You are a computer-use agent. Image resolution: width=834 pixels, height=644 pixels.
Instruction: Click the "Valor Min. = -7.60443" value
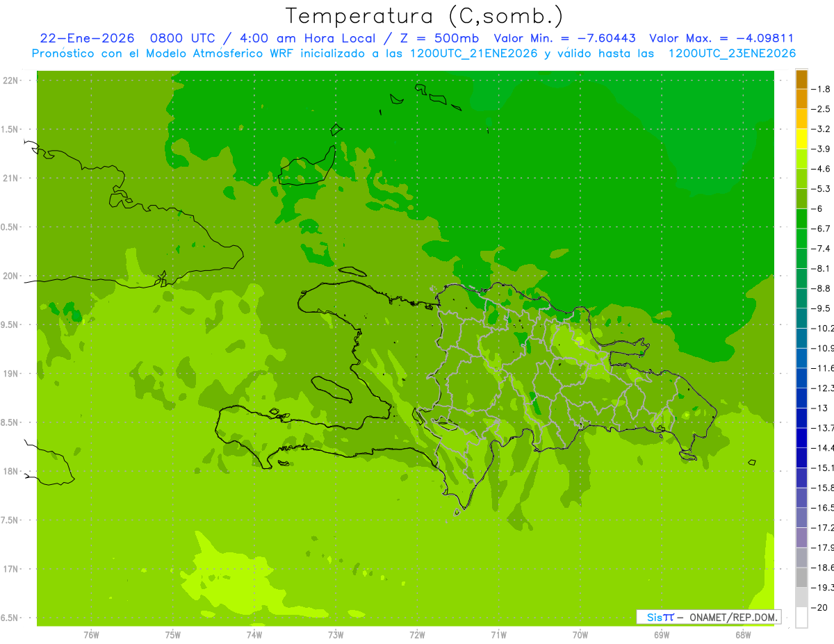pos(564,38)
